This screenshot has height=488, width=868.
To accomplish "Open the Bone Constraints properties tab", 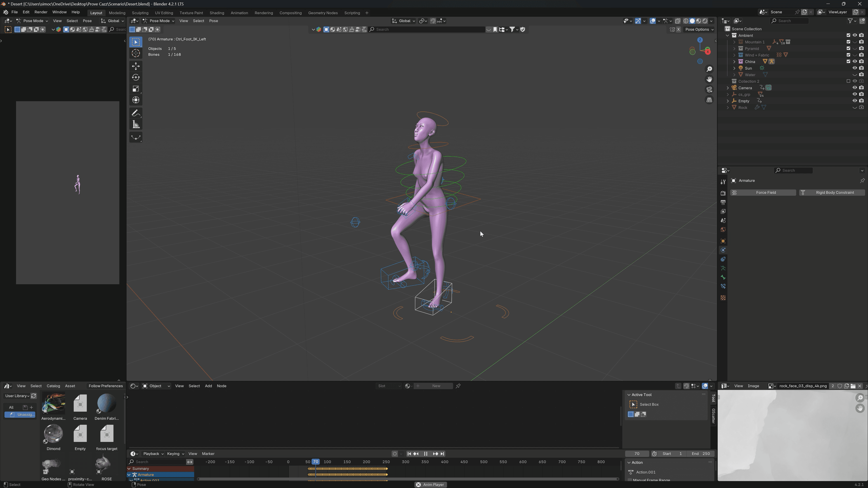I will [x=723, y=286].
